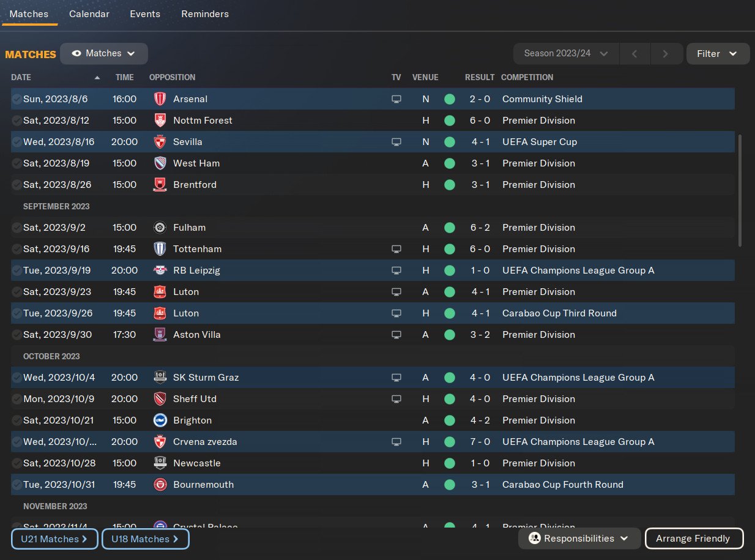Open the Matches view dropdown with eye icon
This screenshot has height=560, width=755.
coord(104,54)
